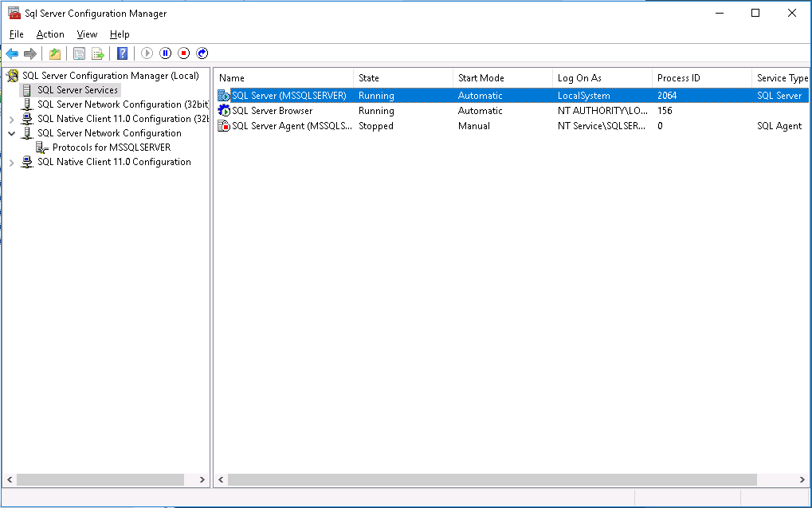Viewport: 812px width, 508px height.
Task: Click the Manual start mode cell
Action: pos(474,126)
